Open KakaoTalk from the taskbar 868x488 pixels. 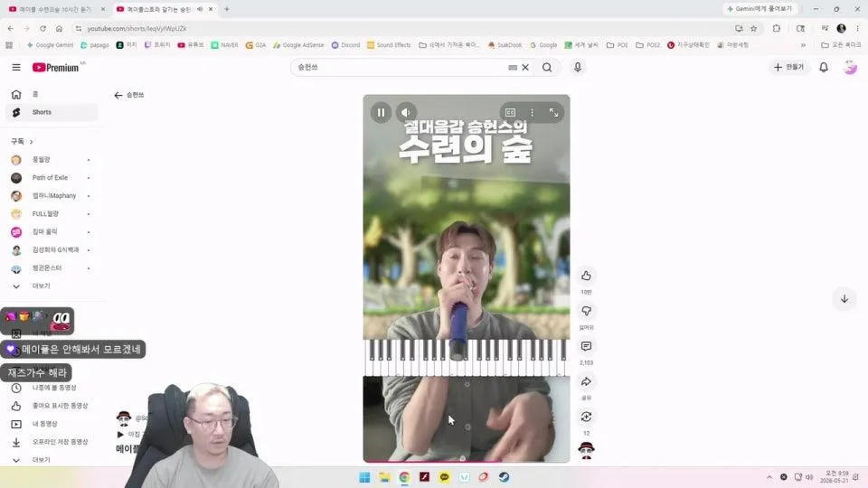(444, 477)
